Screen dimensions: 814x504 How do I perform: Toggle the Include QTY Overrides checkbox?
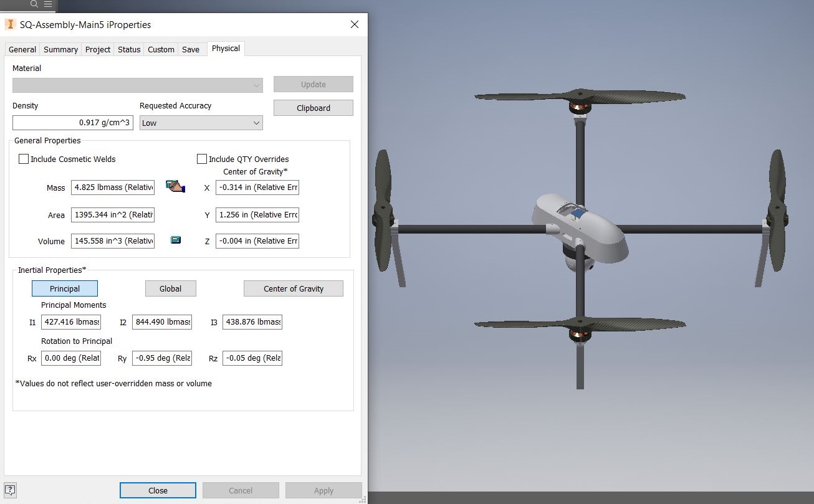click(x=202, y=159)
